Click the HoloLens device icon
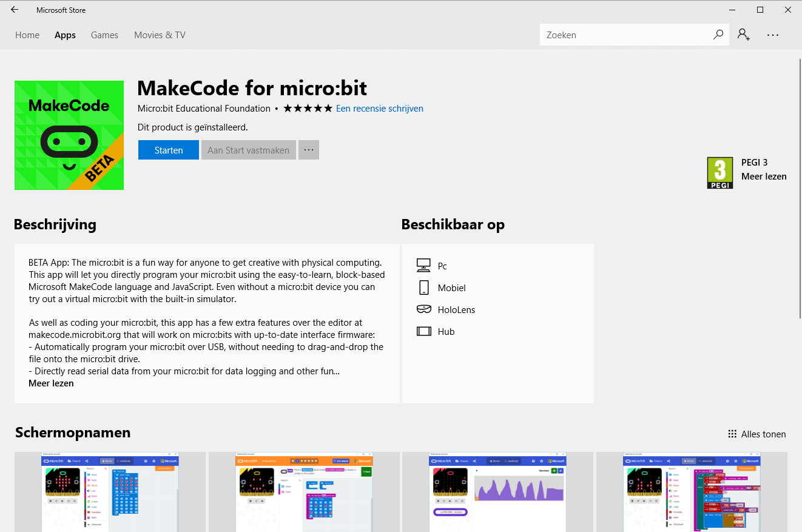802x532 pixels. click(425, 309)
